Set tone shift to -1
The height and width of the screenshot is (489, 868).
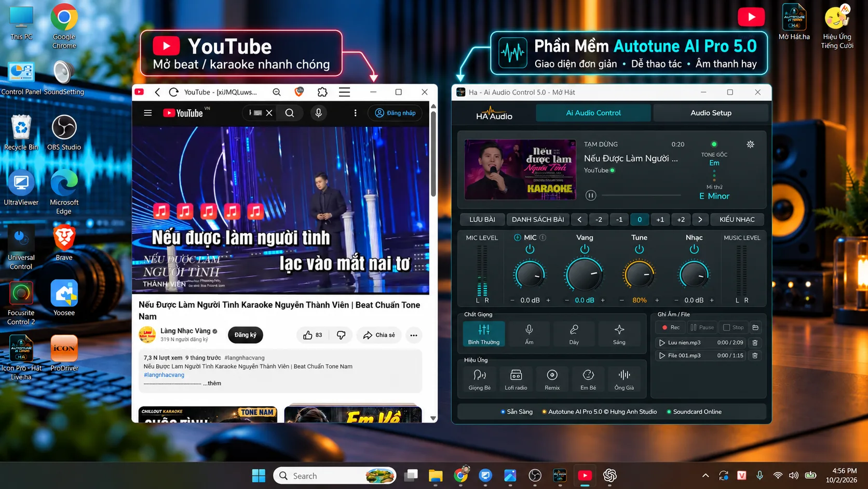tap(619, 219)
